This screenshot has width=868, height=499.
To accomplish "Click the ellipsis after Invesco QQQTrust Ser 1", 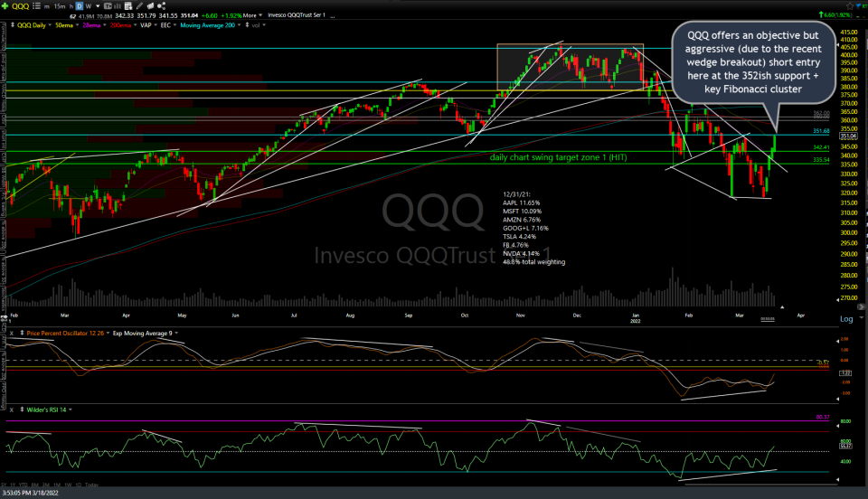I will tap(333, 16).
